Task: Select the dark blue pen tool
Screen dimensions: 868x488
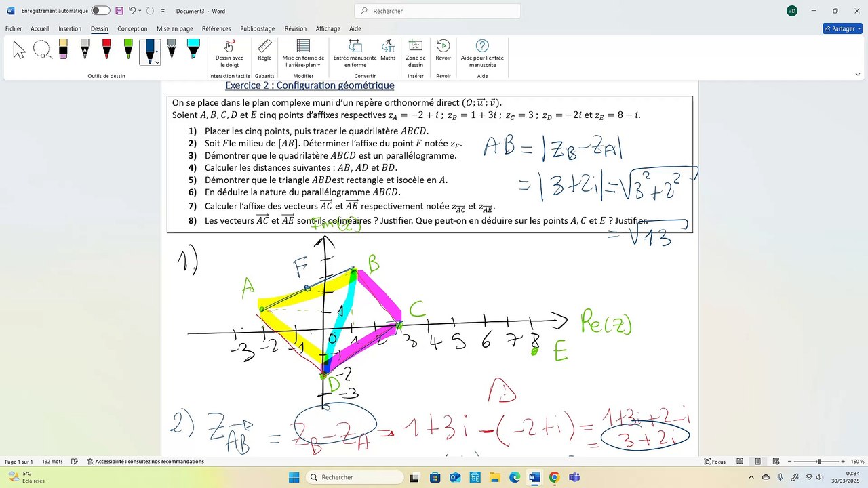Action: pyautogui.click(x=149, y=50)
